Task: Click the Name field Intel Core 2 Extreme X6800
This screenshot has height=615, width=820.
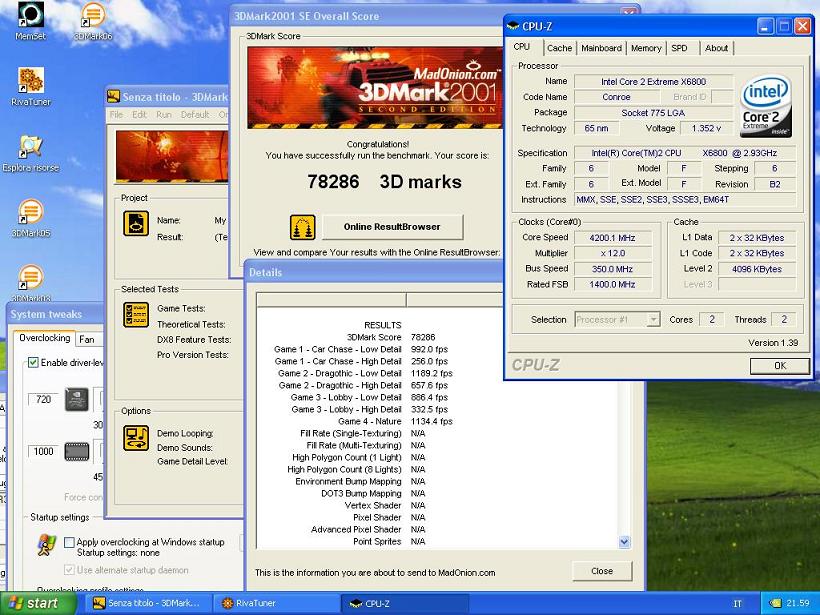Action: 653,82
